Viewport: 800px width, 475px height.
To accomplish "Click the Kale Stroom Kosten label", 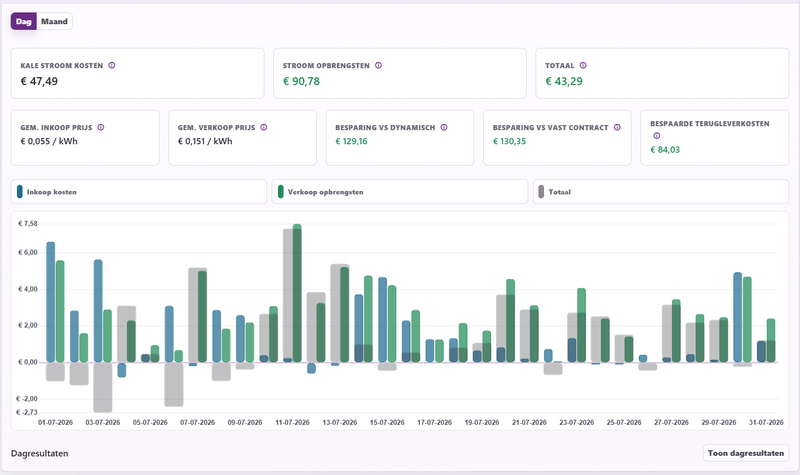I will point(62,66).
